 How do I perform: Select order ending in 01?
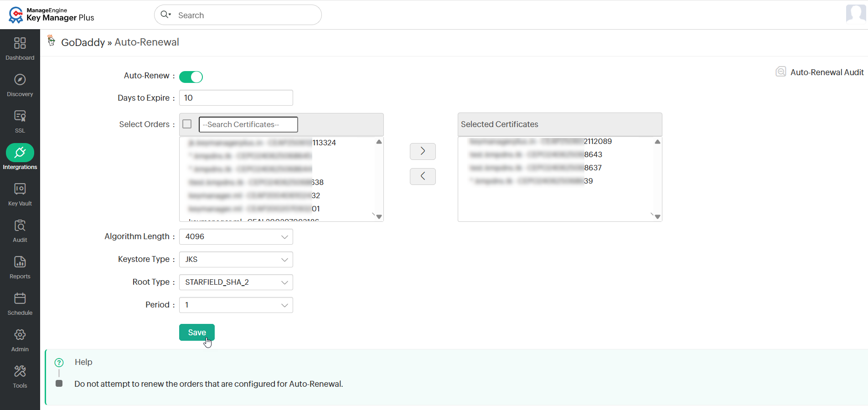pyautogui.click(x=254, y=209)
